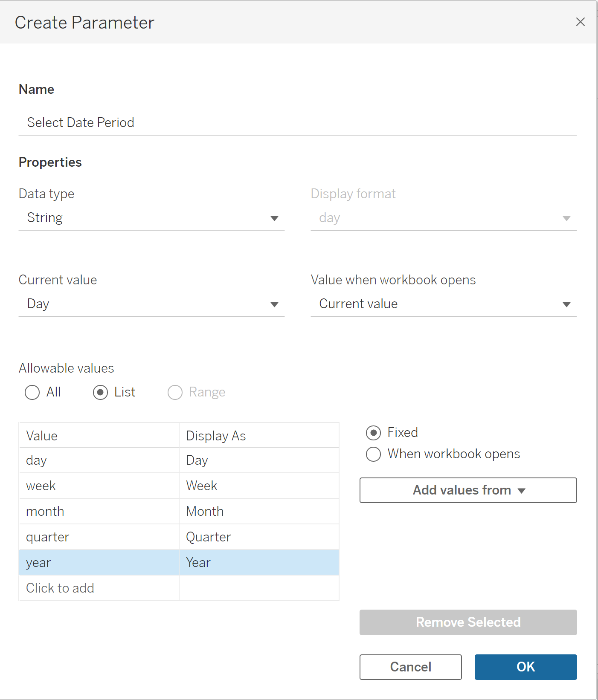The width and height of the screenshot is (598, 700).
Task: Choose the List allowable values option
Action: click(101, 392)
